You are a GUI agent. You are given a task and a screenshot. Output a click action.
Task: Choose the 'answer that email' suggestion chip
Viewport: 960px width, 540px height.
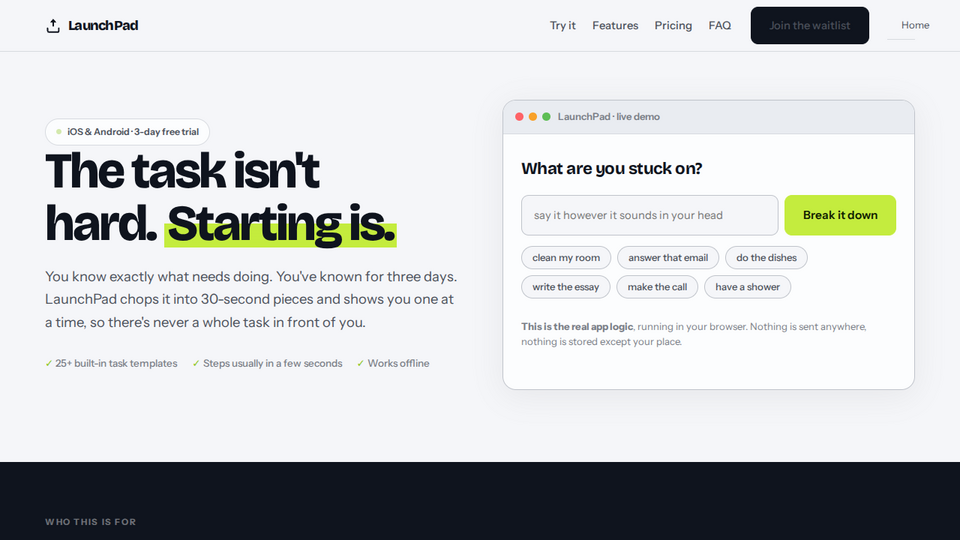tap(668, 258)
